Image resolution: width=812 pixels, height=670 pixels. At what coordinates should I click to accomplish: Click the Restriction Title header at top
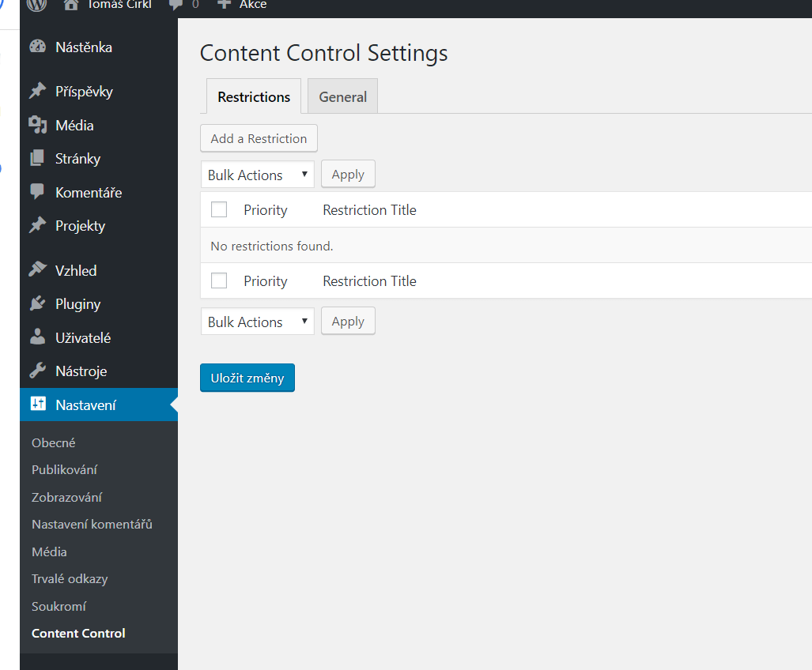click(370, 209)
